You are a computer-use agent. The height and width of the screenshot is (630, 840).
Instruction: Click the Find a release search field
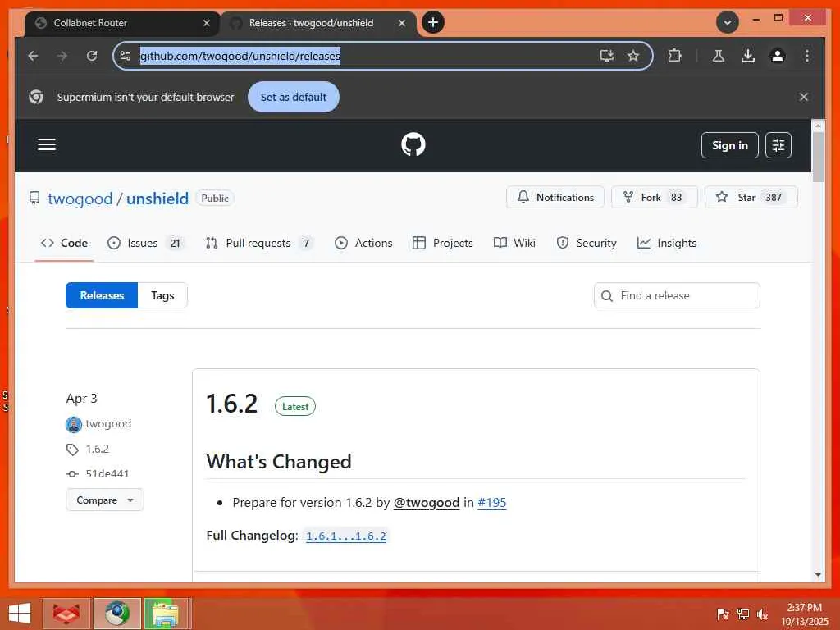pos(677,295)
